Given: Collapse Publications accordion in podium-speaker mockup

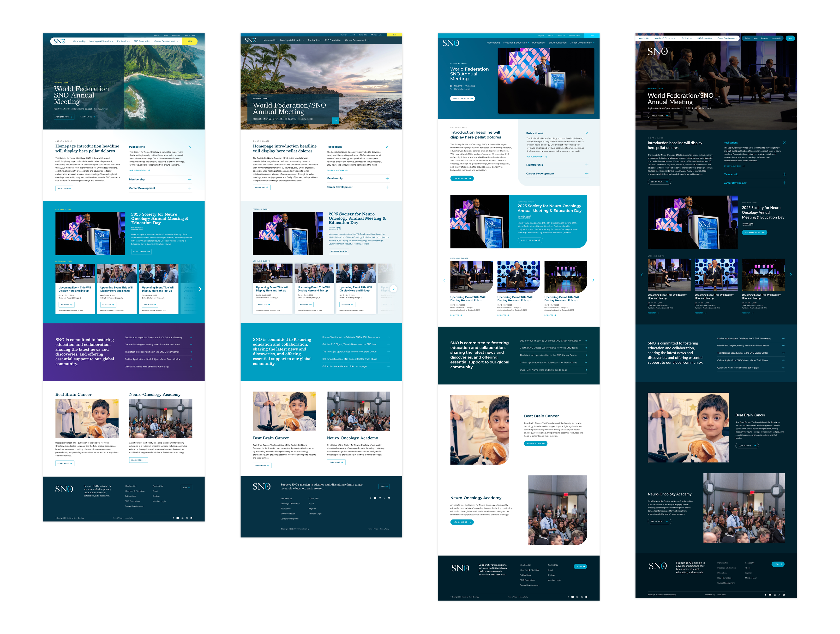Looking at the screenshot, I should point(587,133).
